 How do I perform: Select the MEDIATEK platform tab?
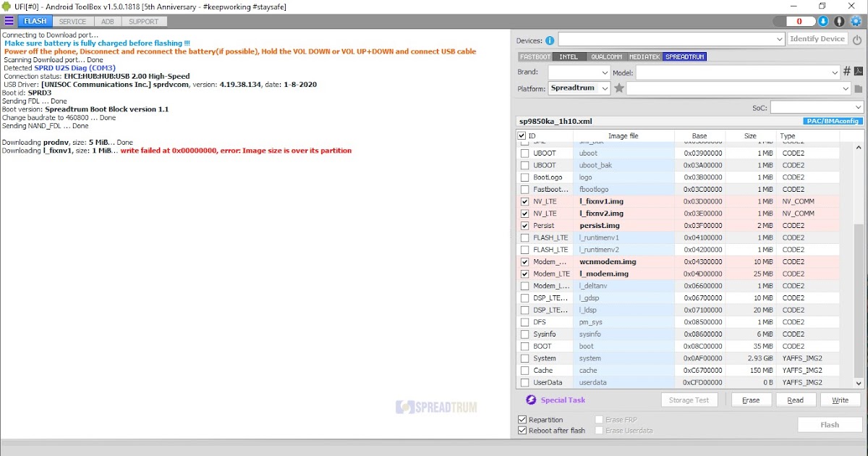tap(644, 56)
